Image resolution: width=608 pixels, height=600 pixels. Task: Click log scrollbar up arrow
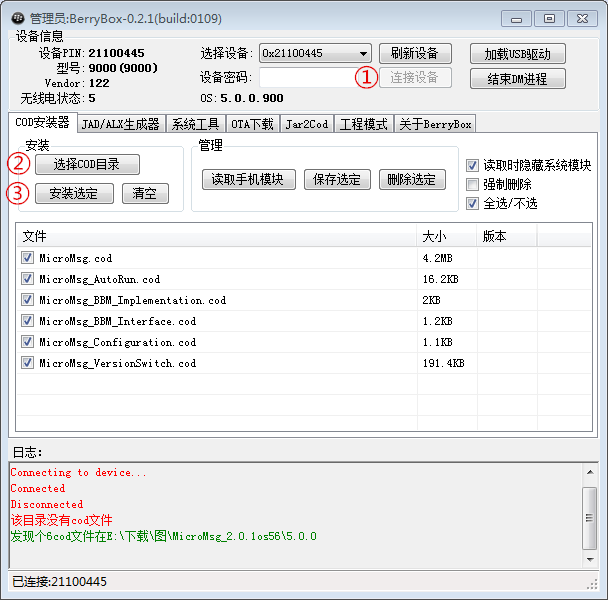(590, 472)
